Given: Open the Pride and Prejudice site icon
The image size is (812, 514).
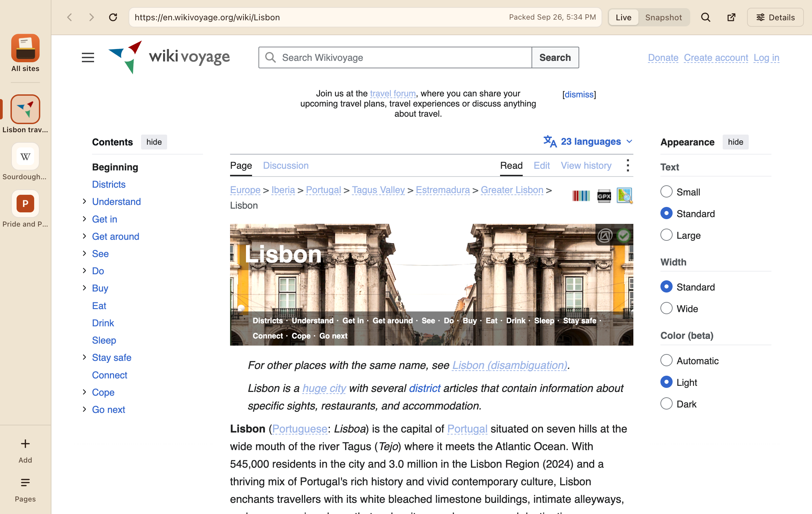Looking at the screenshot, I should [x=25, y=204].
